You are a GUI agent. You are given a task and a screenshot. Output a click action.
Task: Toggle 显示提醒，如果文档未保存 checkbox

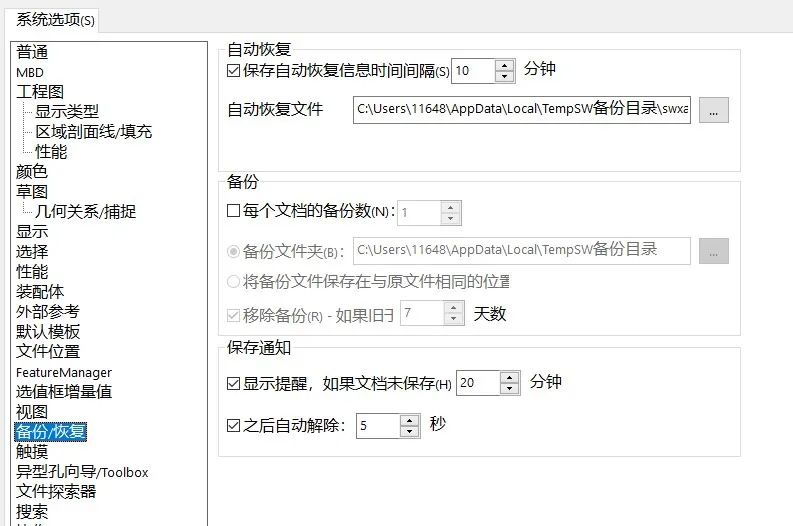[x=234, y=383]
